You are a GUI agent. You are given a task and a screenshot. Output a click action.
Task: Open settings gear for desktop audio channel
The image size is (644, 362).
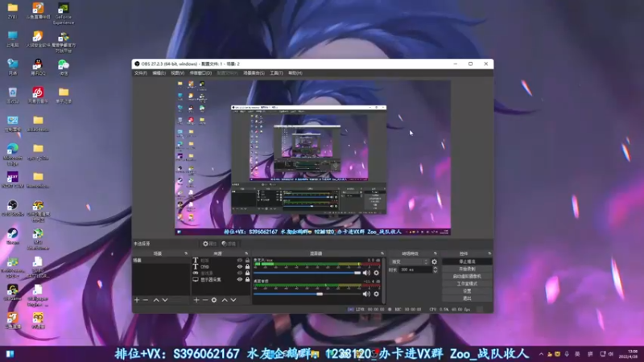click(376, 294)
